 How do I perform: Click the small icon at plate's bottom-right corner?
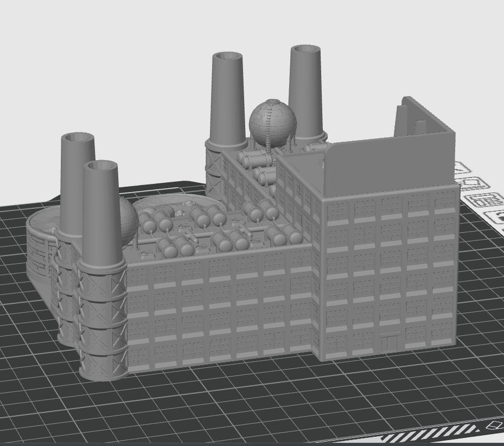(495, 426)
